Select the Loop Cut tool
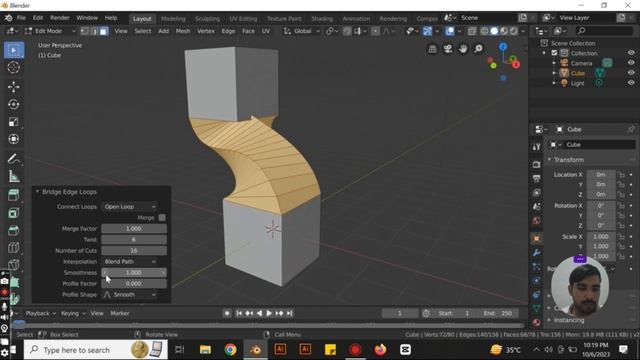640x360 pixels. (x=13, y=247)
